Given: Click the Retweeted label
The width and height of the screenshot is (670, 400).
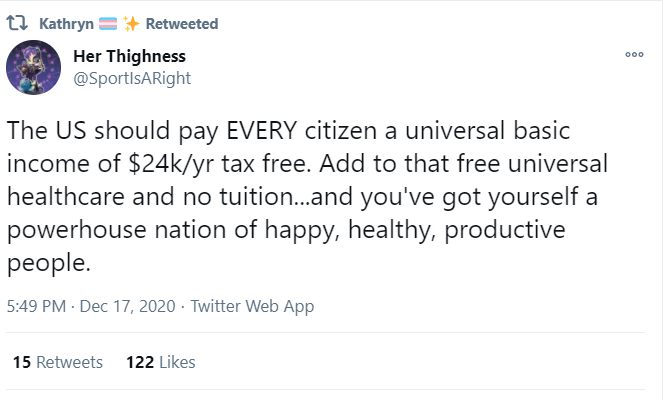Looking at the screenshot, I should 182,24.
